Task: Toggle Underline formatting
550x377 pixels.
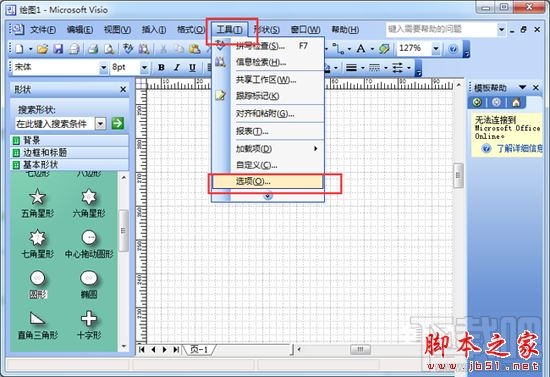Action: [x=192, y=67]
